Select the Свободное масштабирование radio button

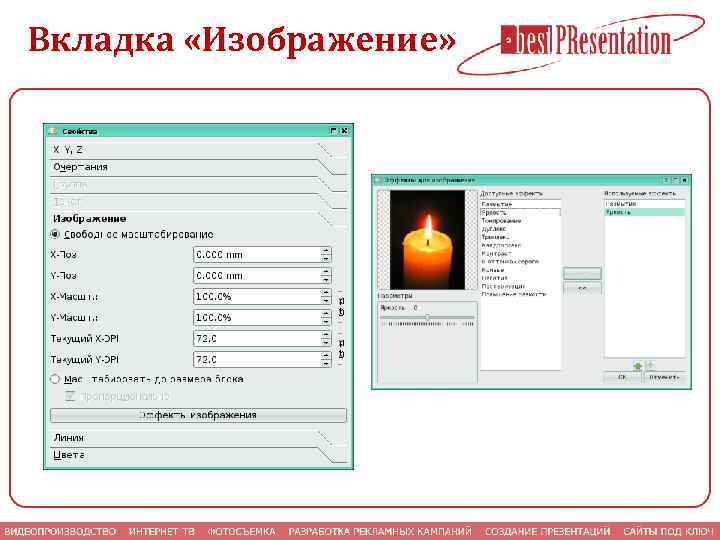pos(55,235)
